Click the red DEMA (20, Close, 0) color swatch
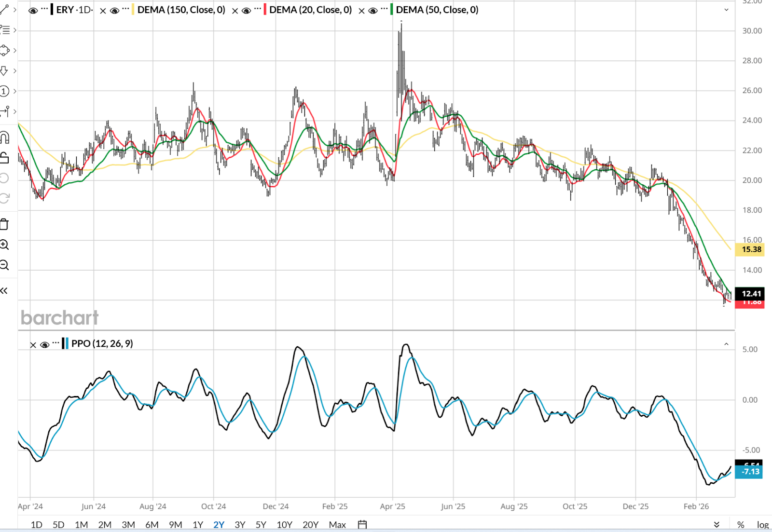772x532 pixels. click(x=265, y=10)
